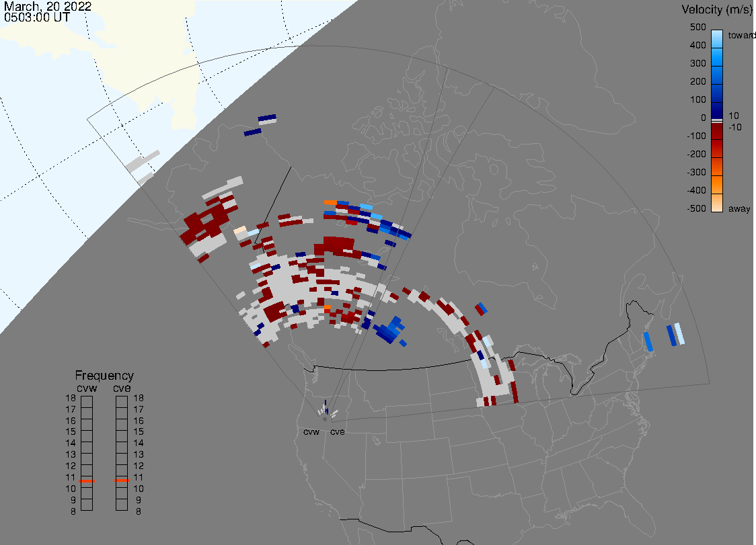Click the cvw radar station marker label
Image resolution: width=756 pixels, height=545 pixels.
(311, 432)
